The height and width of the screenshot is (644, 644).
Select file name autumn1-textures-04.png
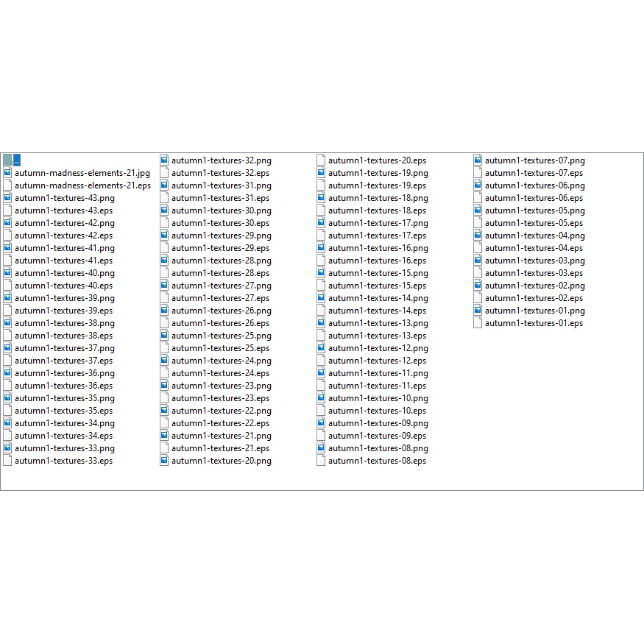535,236
